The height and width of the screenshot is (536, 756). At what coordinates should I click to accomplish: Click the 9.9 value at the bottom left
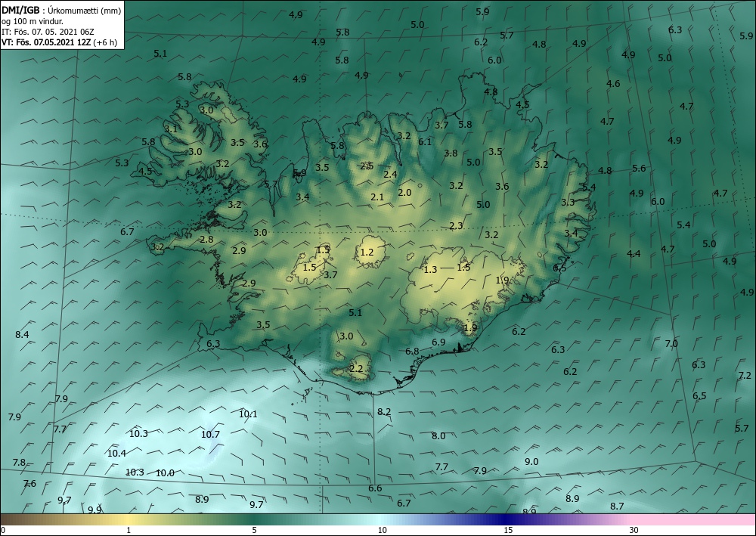click(94, 510)
